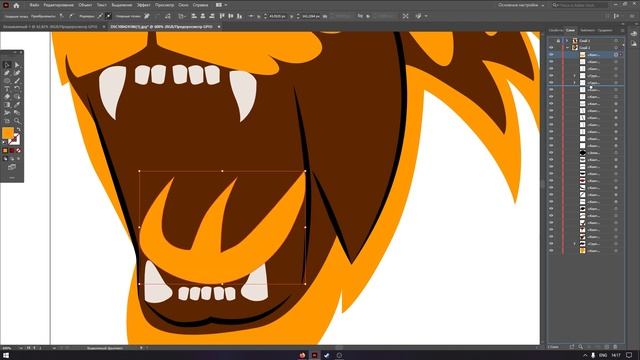The image size is (640, 360).
Task: Click vertical align bottom icon
Action: [239, 16]
